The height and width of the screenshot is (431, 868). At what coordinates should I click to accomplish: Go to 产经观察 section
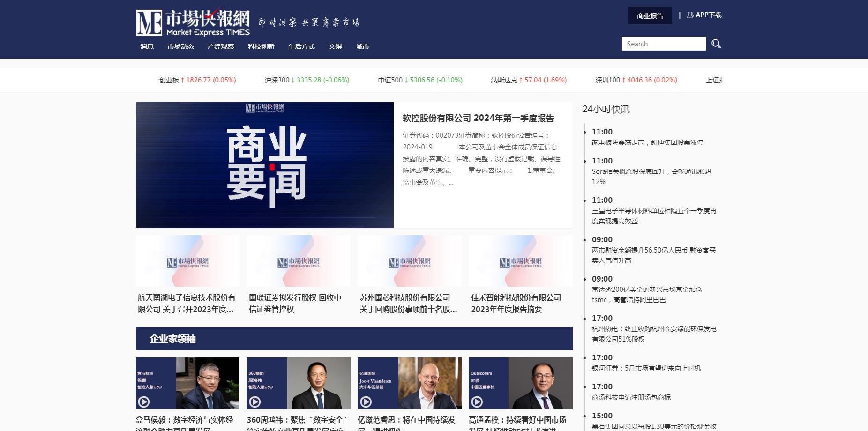coord(221,46)
